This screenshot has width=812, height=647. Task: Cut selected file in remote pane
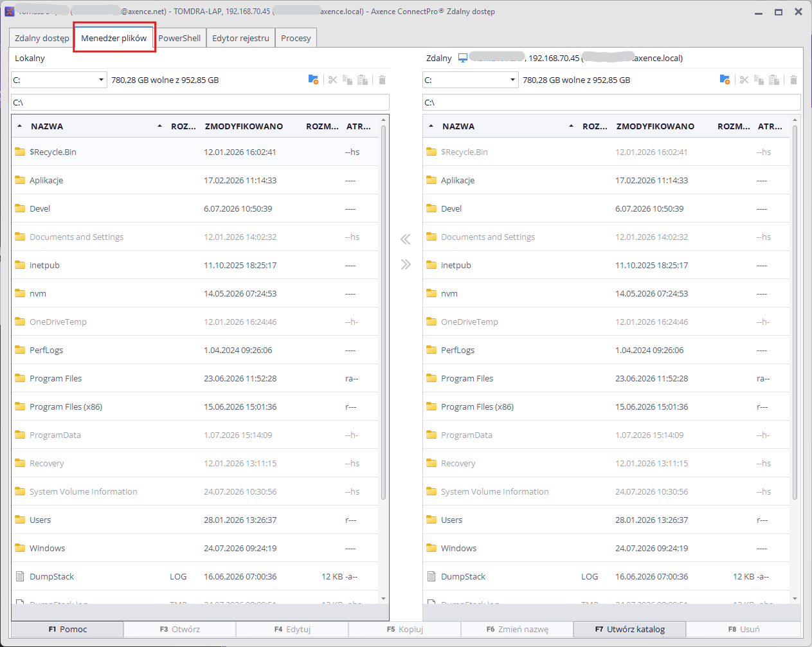tap(744, 80)
